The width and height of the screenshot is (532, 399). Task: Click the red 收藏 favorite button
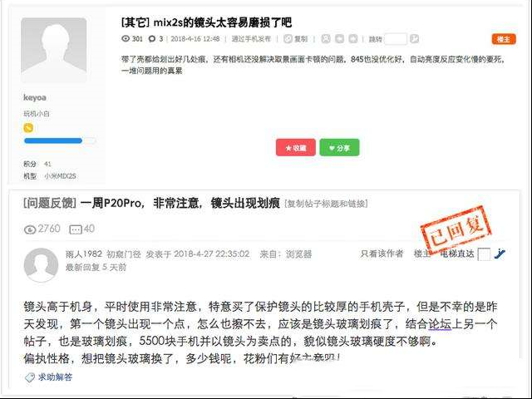coord(296,148)
